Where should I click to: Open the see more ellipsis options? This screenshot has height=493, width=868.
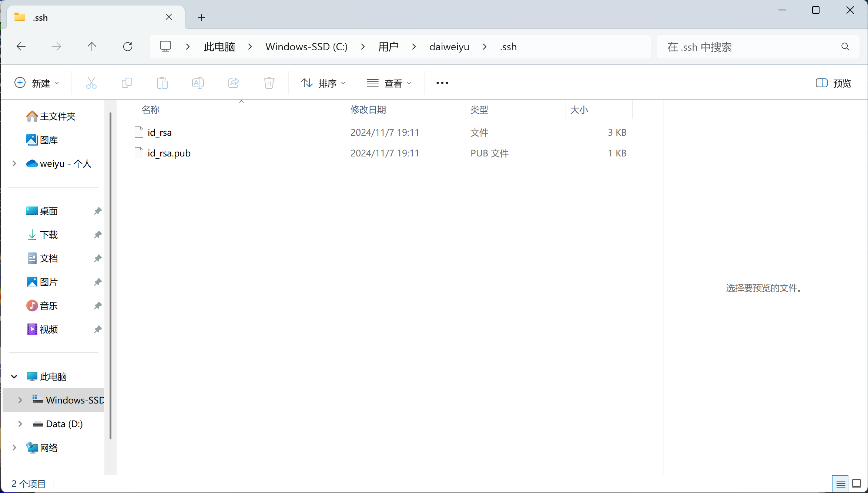pyautogui.click(x=442, y=83)
